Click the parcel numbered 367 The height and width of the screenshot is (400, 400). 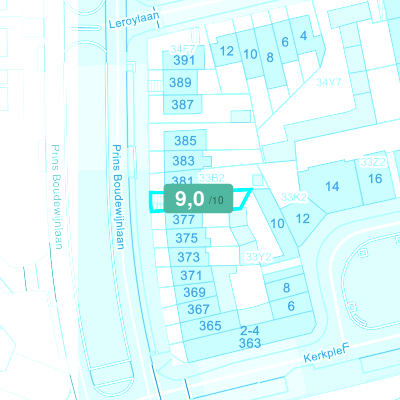pyautogui.click(x=198, y=309)
